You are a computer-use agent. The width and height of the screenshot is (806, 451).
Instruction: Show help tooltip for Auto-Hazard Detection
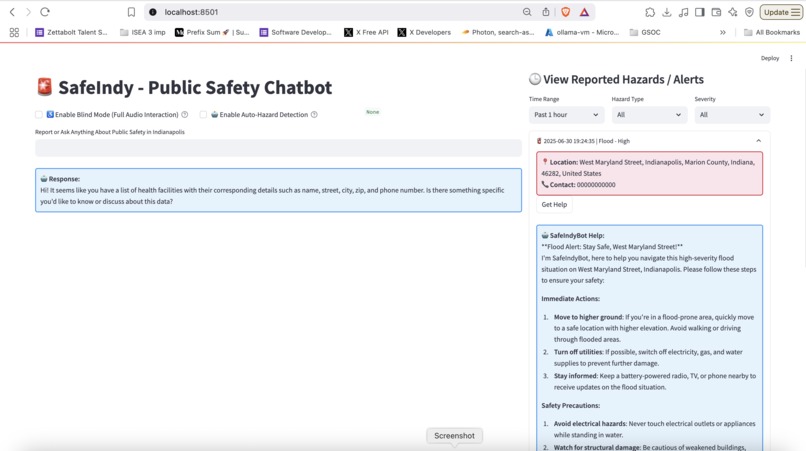tap(314, 115)
